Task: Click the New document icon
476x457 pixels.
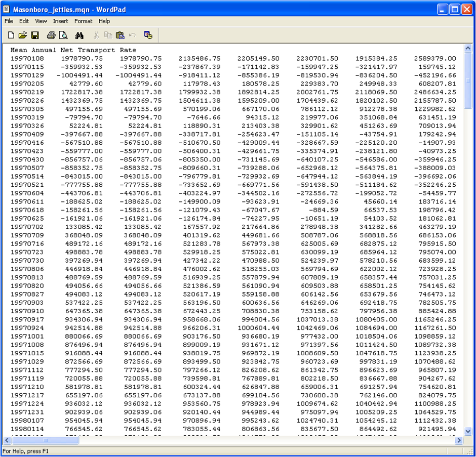Action: point(11,35)
